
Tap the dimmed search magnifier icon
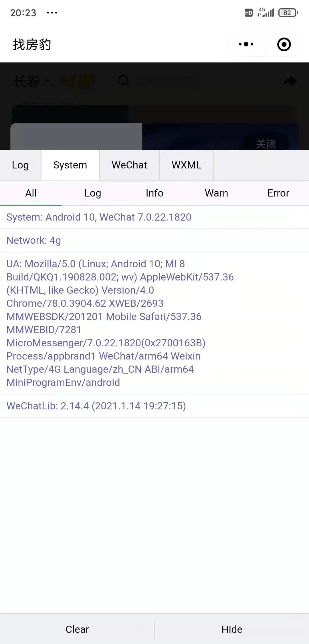(x=124, y=80)
